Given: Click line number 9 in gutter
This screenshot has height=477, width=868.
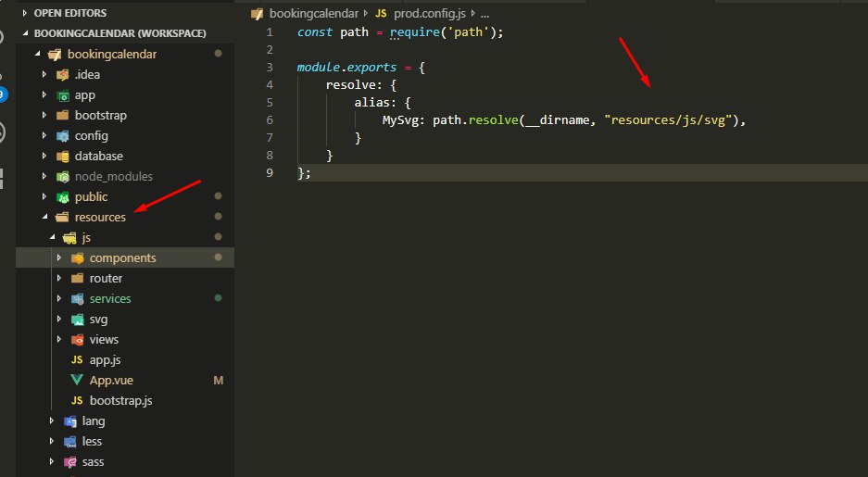Looking at the screenshot, I should click(270, 172).
